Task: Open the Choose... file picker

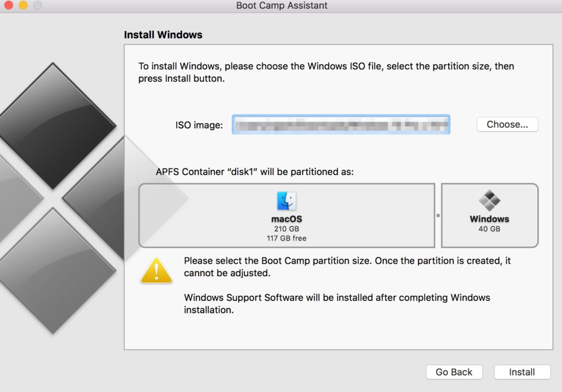Action: tap(507, 124)
